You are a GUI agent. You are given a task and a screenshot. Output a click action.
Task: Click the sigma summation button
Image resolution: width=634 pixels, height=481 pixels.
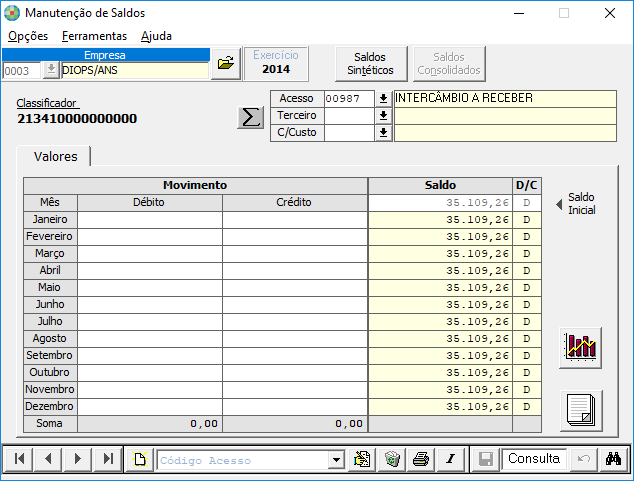pos(250,118)
